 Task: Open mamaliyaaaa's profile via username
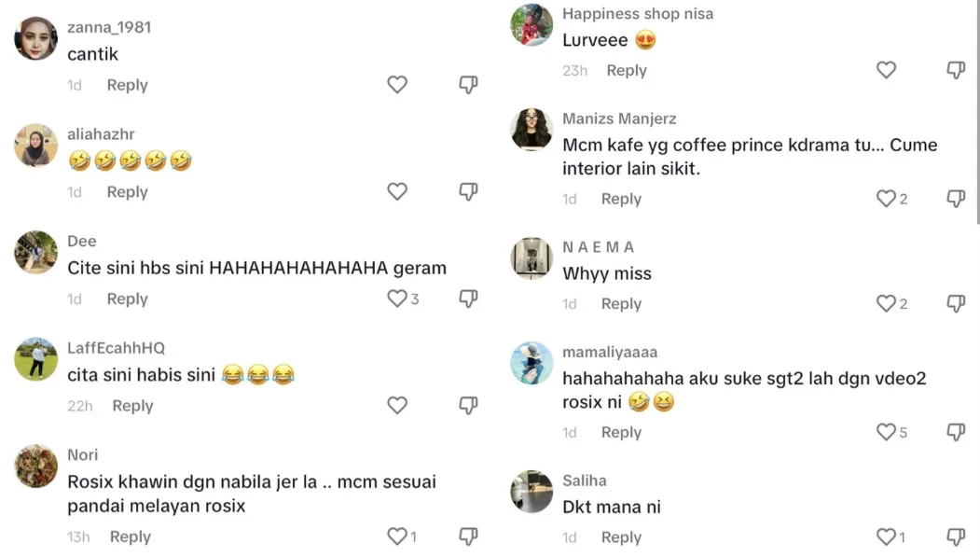click(610, 352)
